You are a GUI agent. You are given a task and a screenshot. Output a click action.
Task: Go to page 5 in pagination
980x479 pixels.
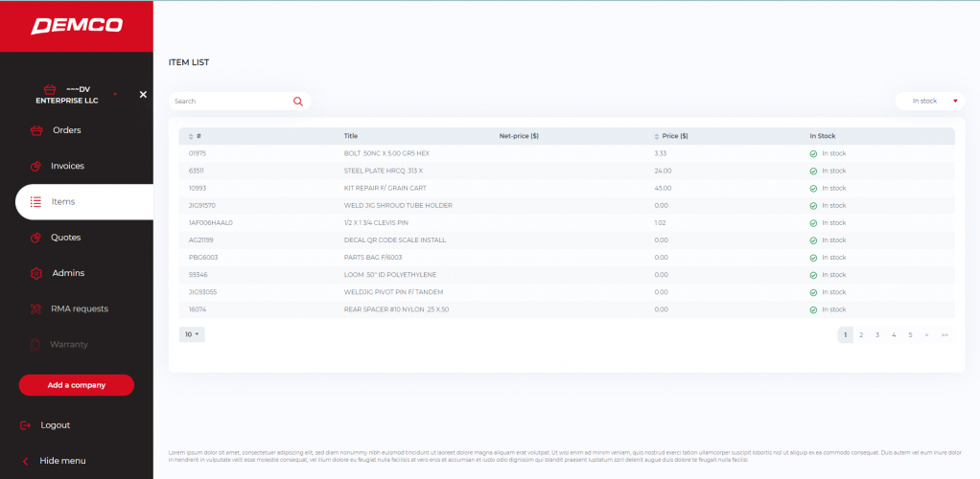[x=911, y=335]
